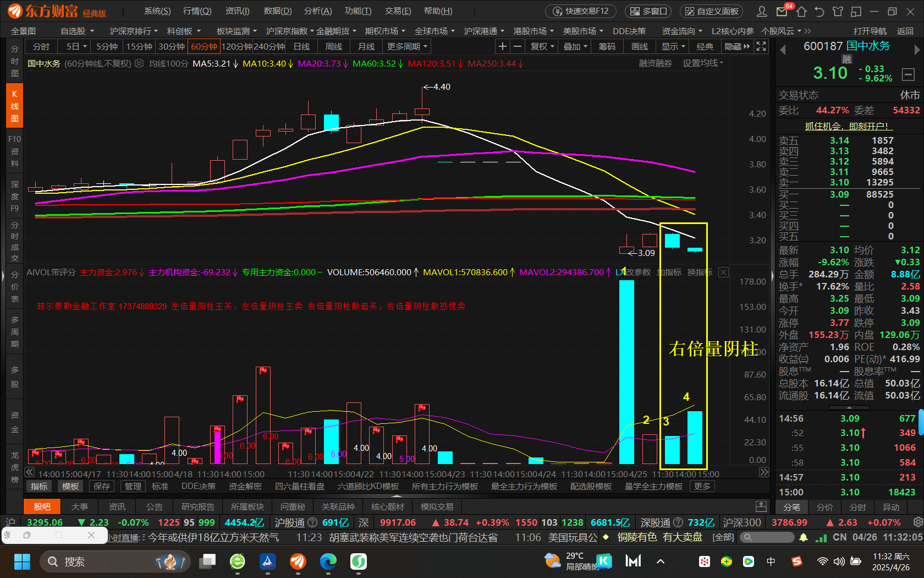Image resolution: width=924 pixels, height=578 pixels.
Task: Switch chart period to 日线
Action: coord(301,47)
